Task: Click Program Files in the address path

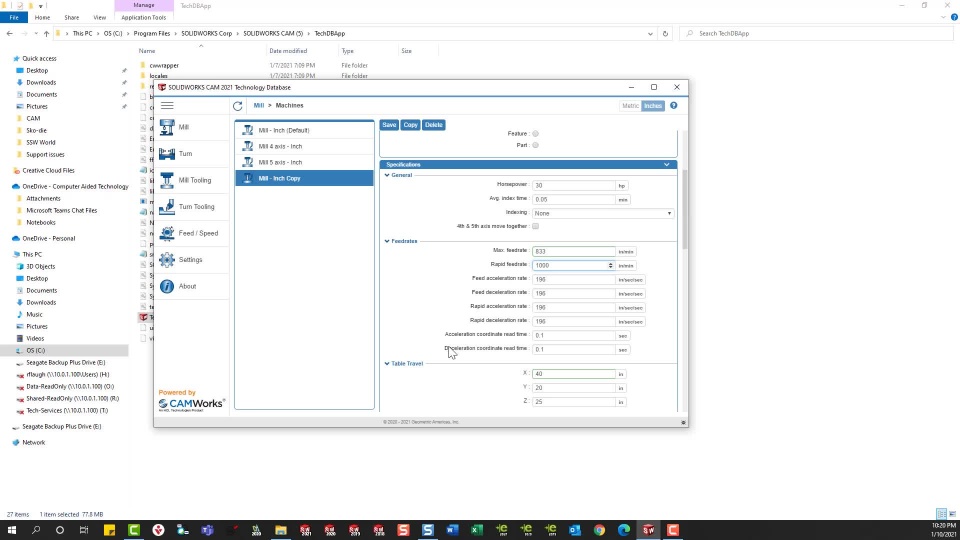Action: (151, 34)
